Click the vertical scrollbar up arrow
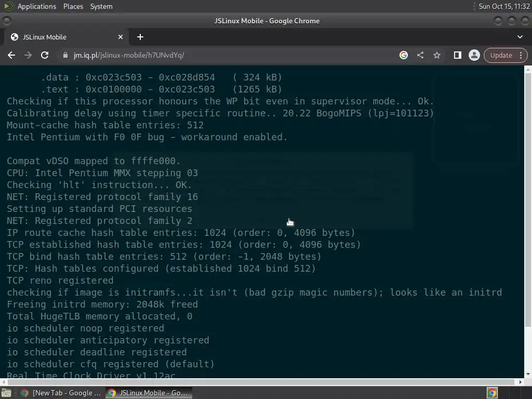 528,69
